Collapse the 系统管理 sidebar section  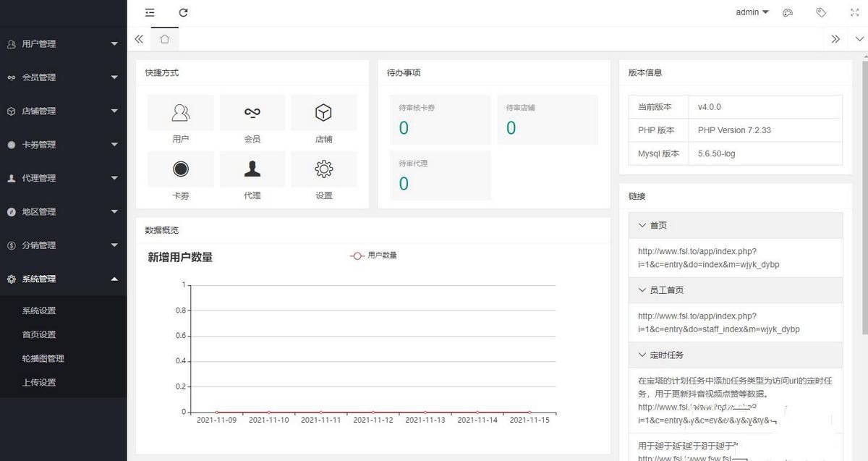[63, 279]
